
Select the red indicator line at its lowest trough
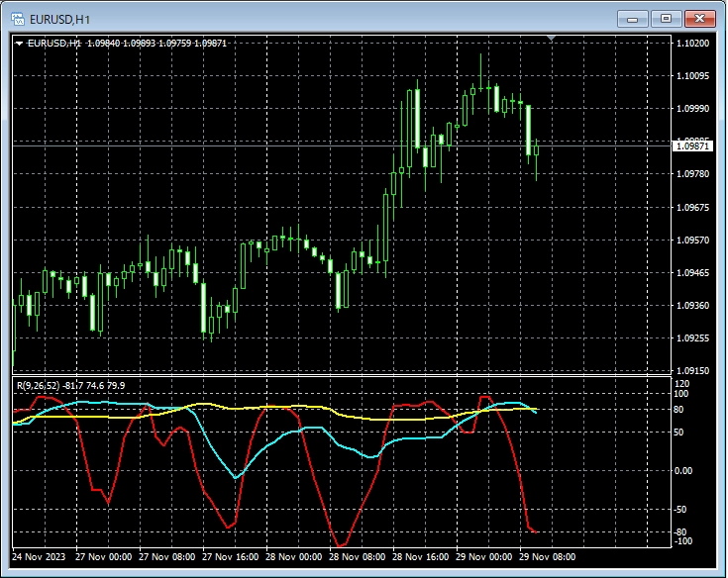tap(341, 545)
